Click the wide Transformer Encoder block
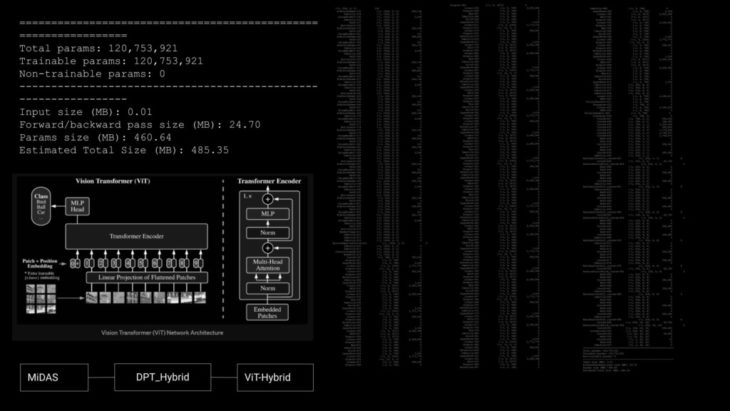This screenshot has height=411, width=730. [136, 236]
